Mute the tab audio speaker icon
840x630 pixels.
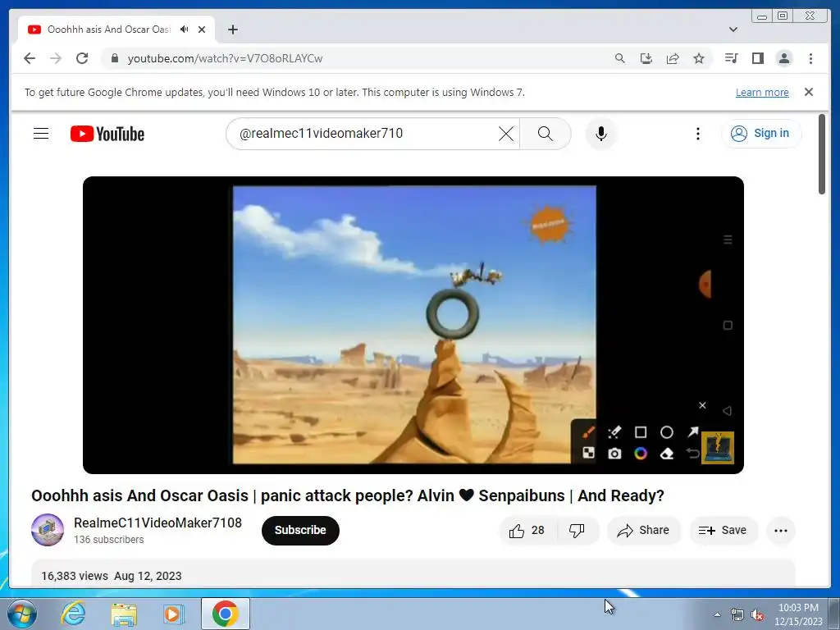pos(185,30)
